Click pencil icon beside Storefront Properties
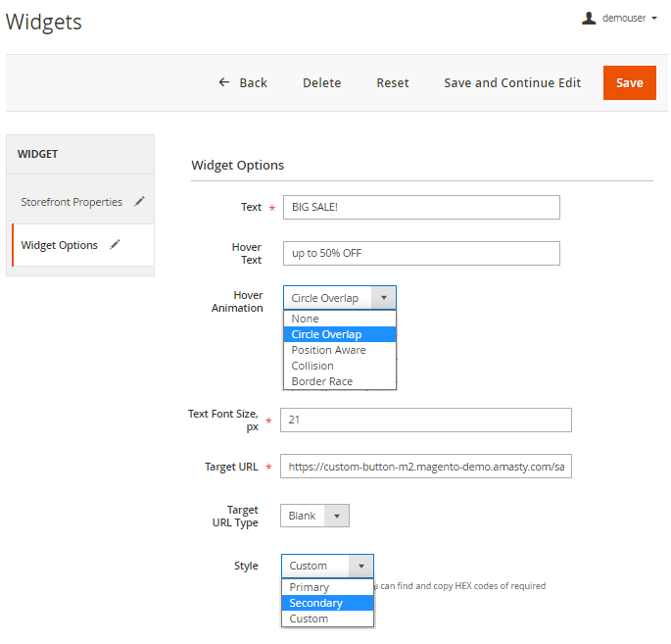 139,202
